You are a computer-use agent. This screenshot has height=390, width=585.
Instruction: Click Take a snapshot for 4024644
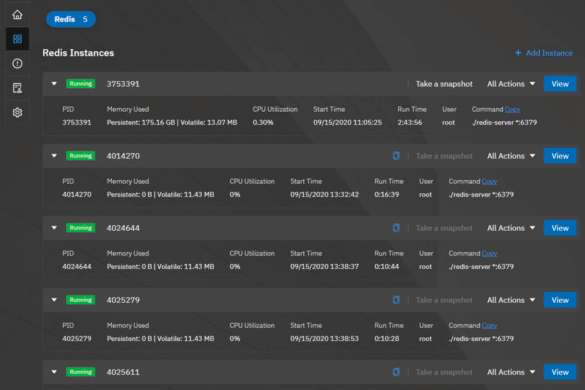(444, 228)
